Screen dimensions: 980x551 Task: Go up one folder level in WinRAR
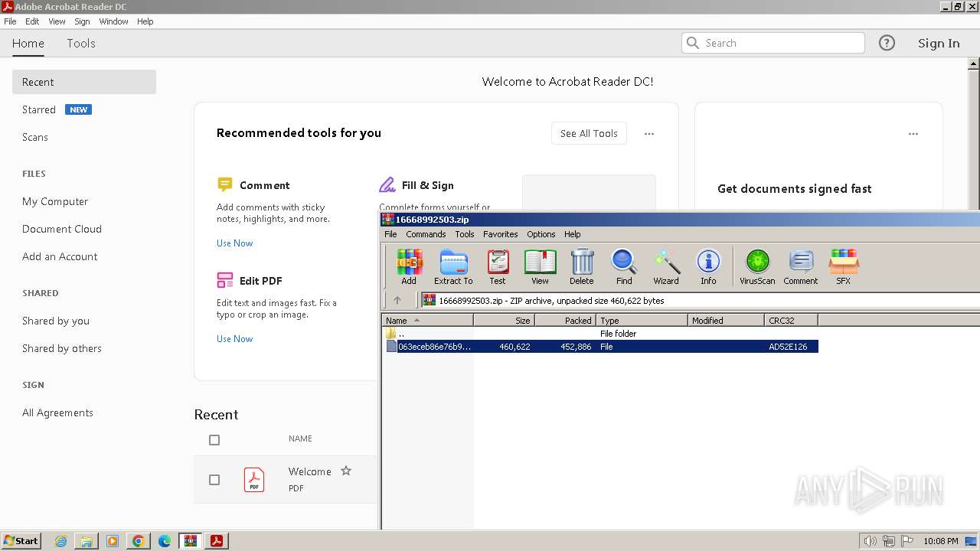(x=397, y=300)
